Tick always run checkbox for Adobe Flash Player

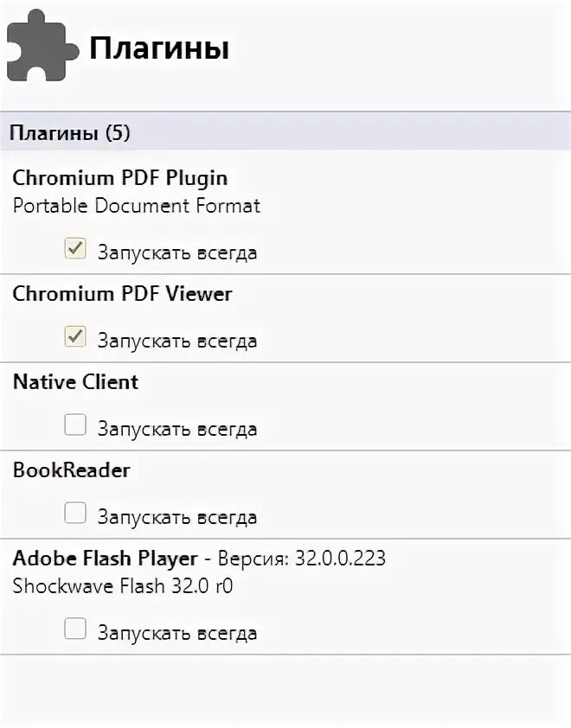pyautogui.click(x=75, y=629)
